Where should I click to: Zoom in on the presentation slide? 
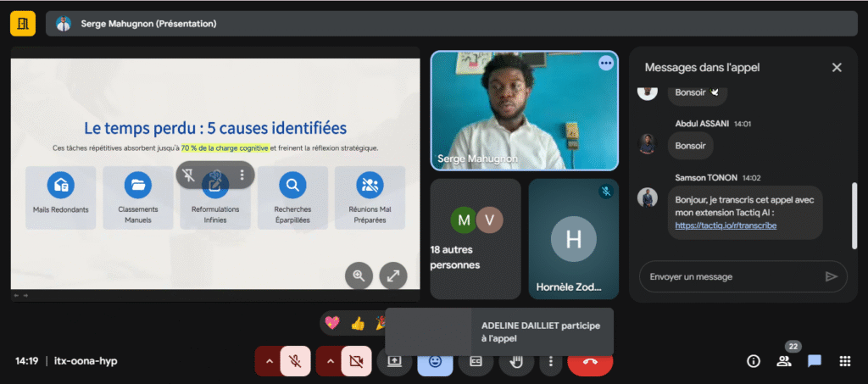(359, 275)
